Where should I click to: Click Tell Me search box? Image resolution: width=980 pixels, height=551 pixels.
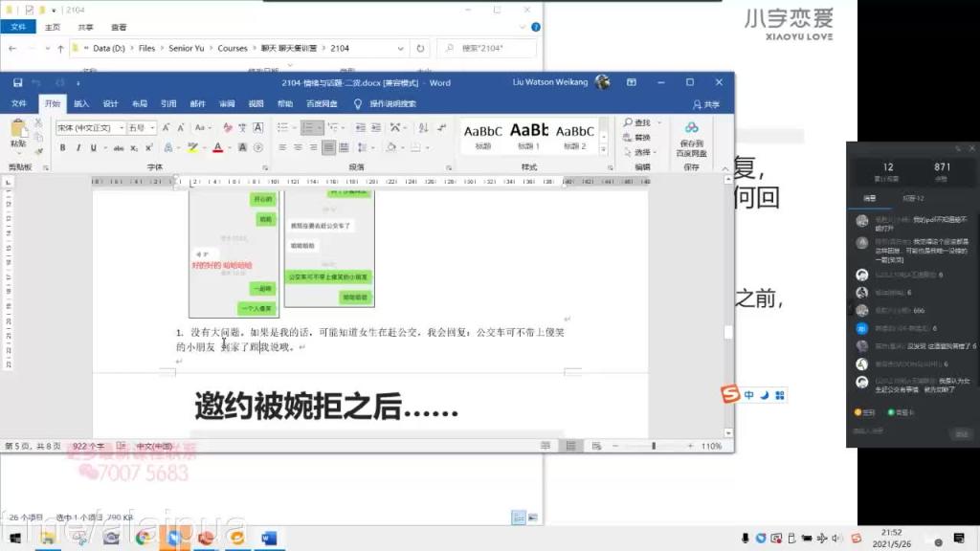(x=392, y=103)
